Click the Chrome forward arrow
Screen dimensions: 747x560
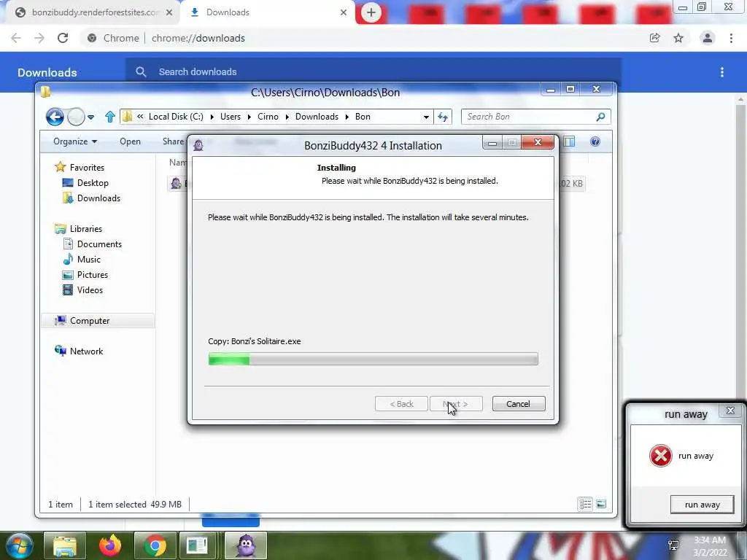[39, 38]
